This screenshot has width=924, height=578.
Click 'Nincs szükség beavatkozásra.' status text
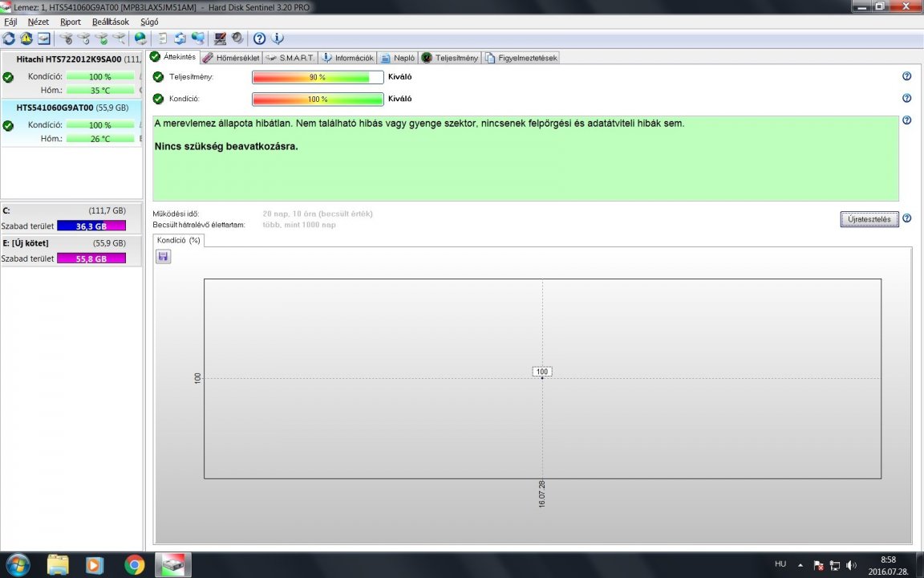tap(226, 146)
